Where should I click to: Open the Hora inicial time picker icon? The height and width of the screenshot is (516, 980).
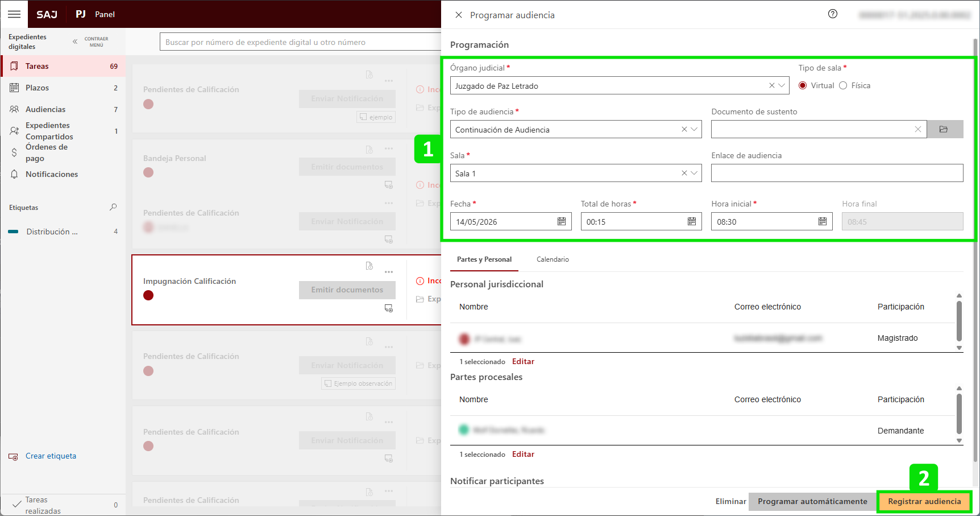point(822,221)
